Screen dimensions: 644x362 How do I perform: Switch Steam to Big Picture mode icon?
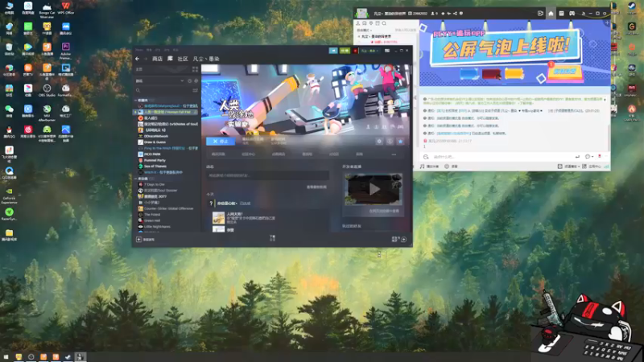click(x=387, y=51)
